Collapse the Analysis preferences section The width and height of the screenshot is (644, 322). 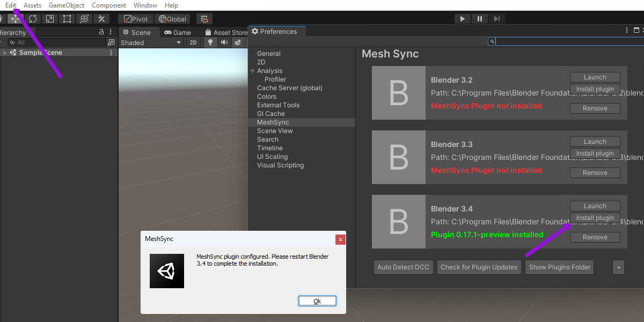[252, 71]
